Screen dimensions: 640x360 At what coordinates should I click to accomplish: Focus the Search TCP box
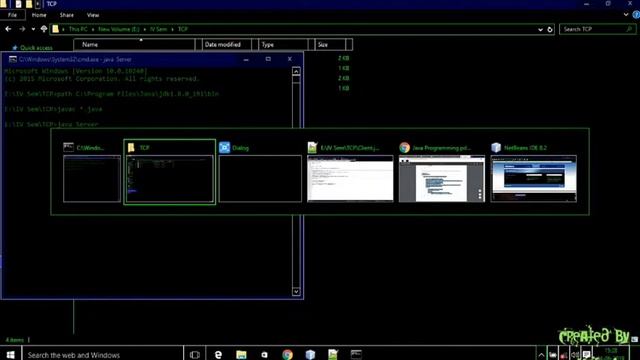(x=597, y=29)
